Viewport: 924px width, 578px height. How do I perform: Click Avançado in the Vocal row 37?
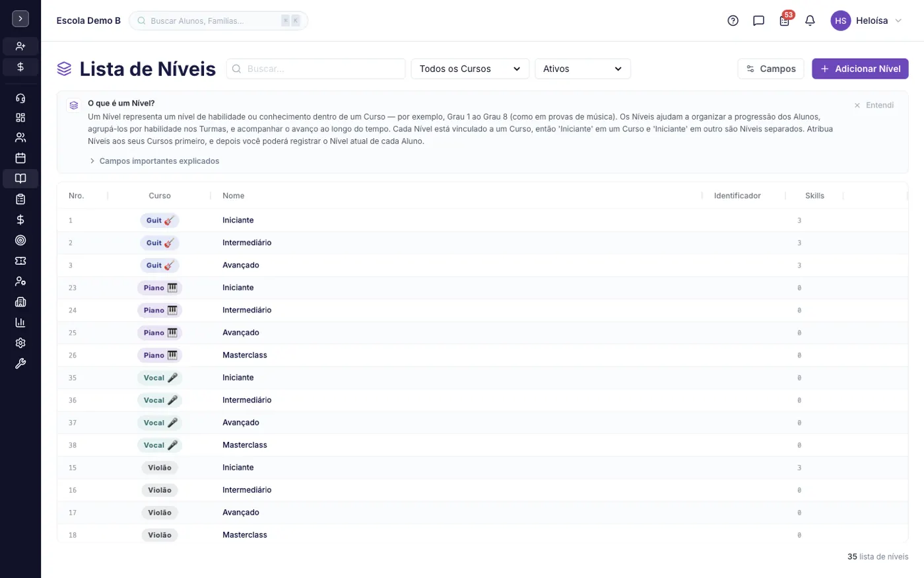tap(241, 422)
